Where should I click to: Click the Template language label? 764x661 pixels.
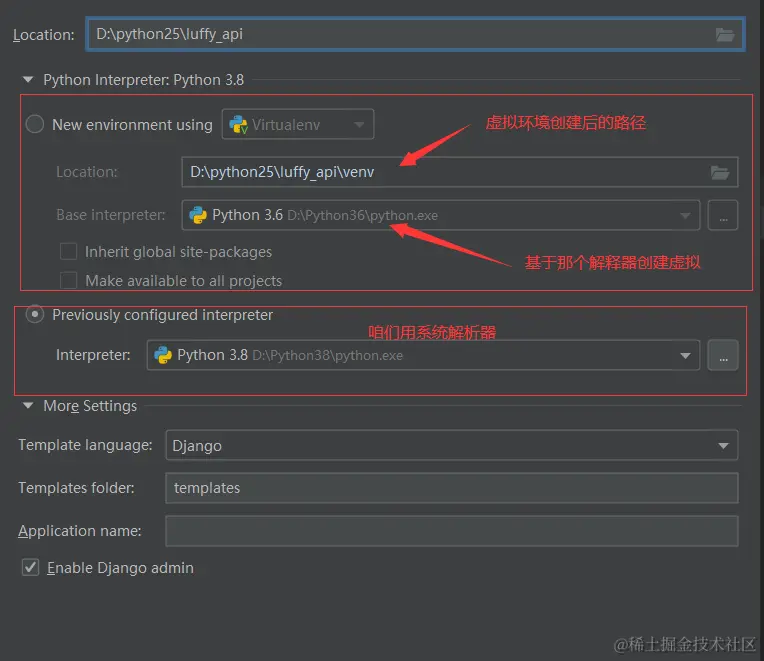[x=85, y=445]
